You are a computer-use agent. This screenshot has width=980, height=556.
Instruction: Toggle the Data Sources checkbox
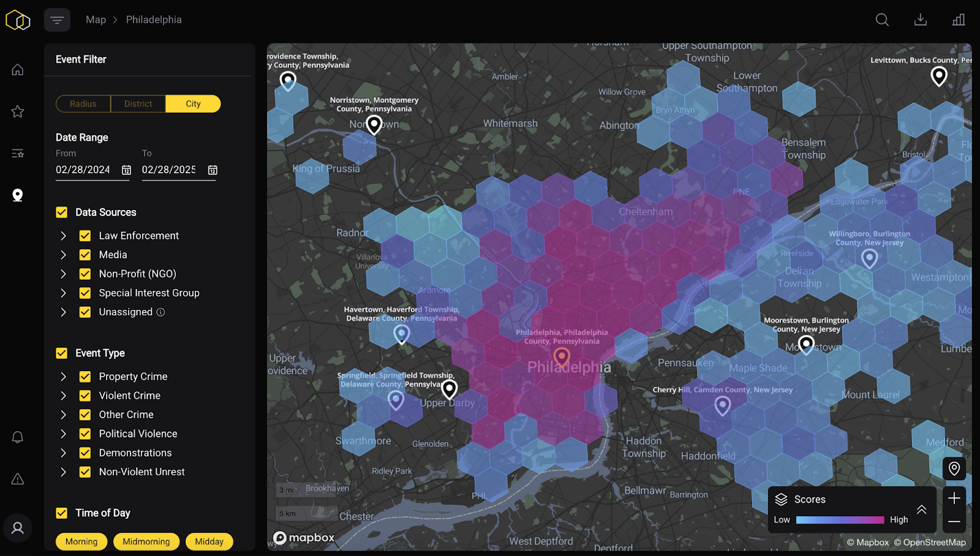point(62,212)
